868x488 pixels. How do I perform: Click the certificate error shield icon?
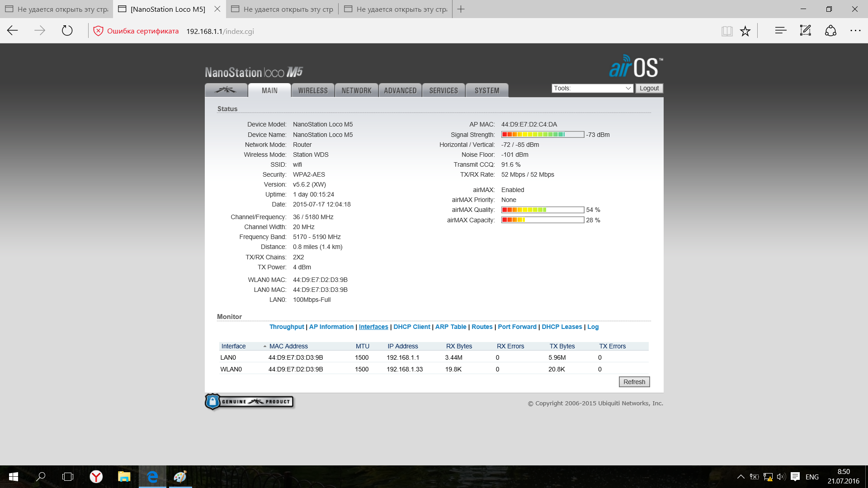(98, 31)
